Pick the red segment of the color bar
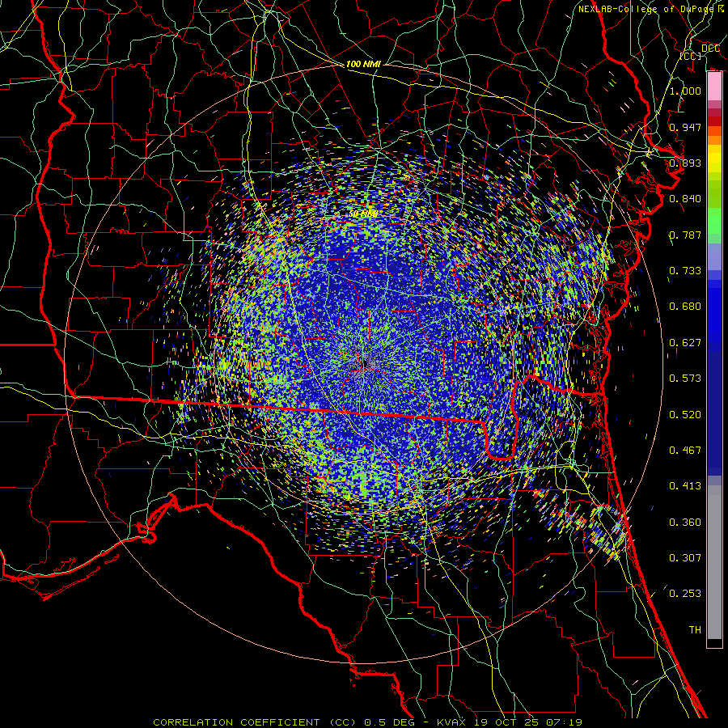 tap(714, 121)
